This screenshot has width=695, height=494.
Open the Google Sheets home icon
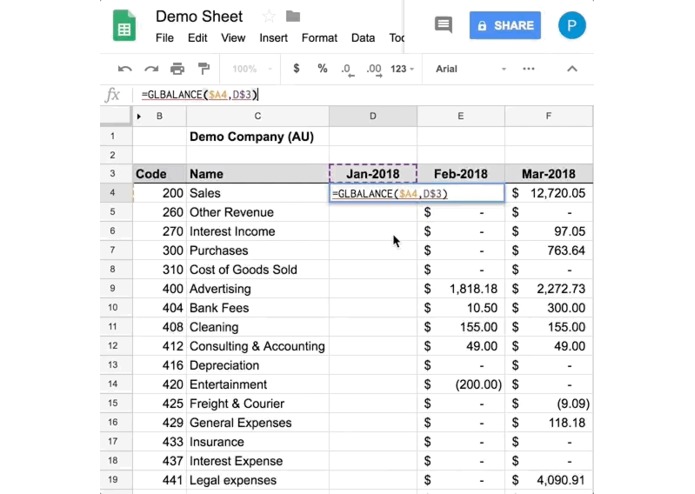point(124,25)
